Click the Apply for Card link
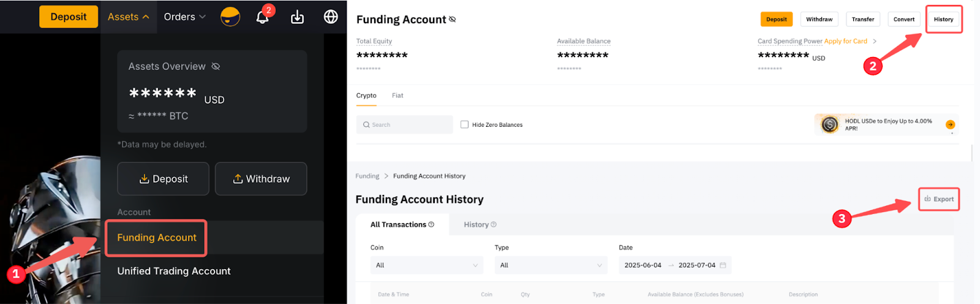The image size is (980, 304). (x=846, y=41)
